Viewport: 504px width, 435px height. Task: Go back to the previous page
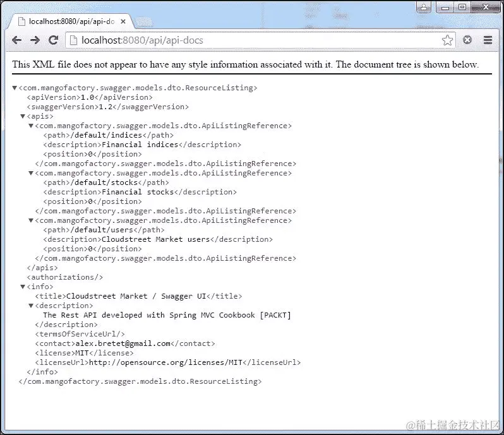[16, 40]
